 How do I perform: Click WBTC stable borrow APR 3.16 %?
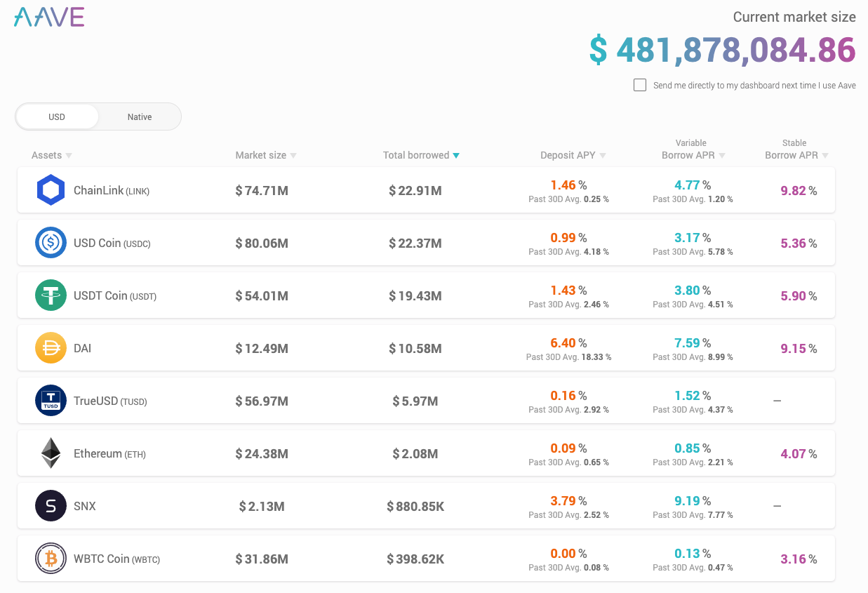[x=799, y=559]
